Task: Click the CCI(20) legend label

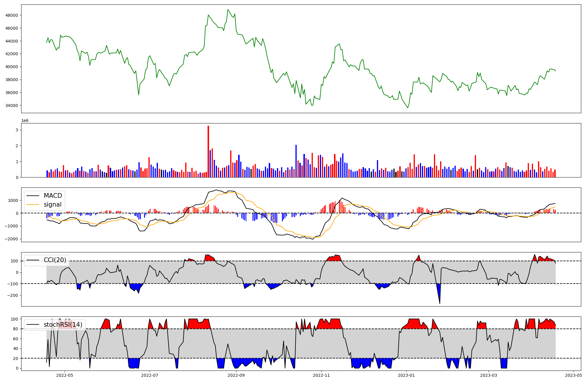Action: [55, 260]
